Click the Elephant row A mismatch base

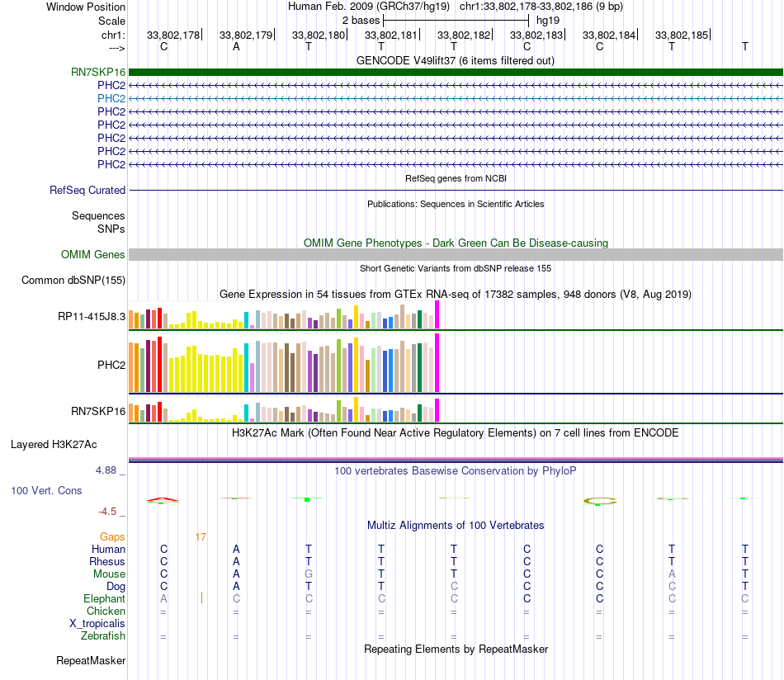pos(163,598)
